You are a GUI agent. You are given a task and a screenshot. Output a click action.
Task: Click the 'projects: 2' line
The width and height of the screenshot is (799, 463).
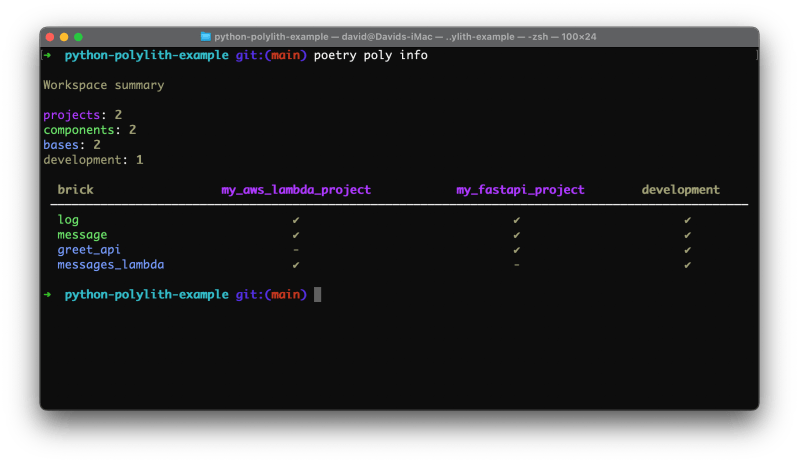click(x=83, y=115)
